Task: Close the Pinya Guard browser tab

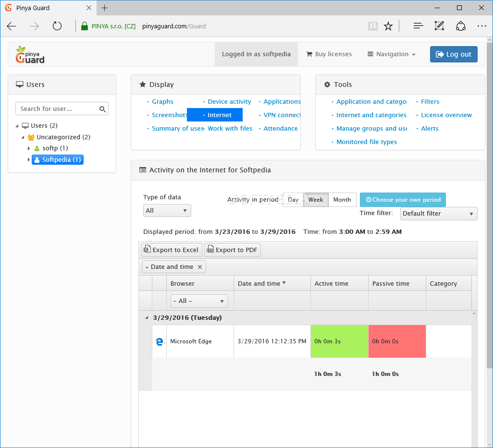Action: click(x=89, y=8)
